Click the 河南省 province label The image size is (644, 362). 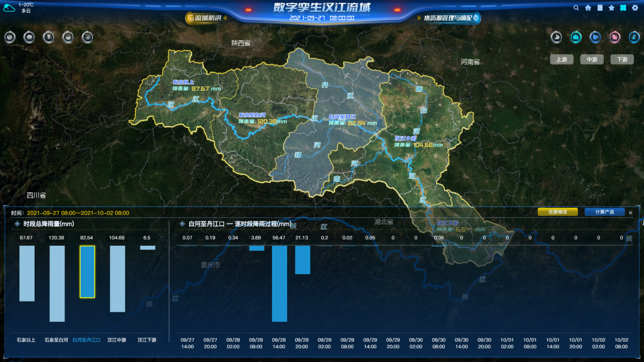coord(470,62)
